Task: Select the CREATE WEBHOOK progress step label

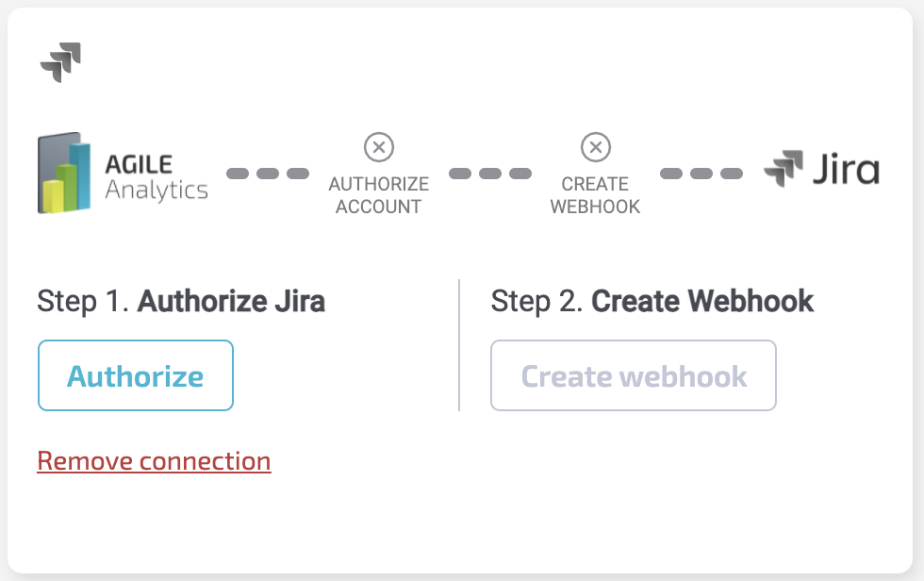Action: (595, 195)
